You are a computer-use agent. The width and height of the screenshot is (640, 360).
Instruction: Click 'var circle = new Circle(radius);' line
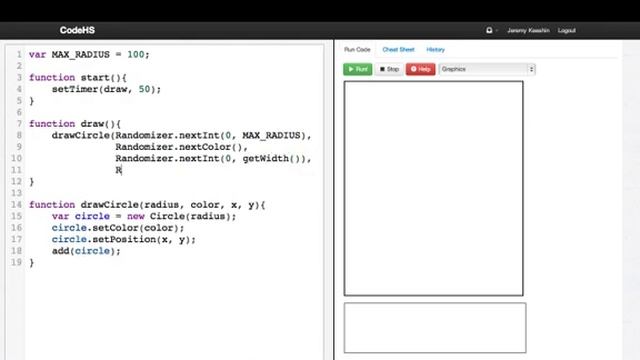144,216
